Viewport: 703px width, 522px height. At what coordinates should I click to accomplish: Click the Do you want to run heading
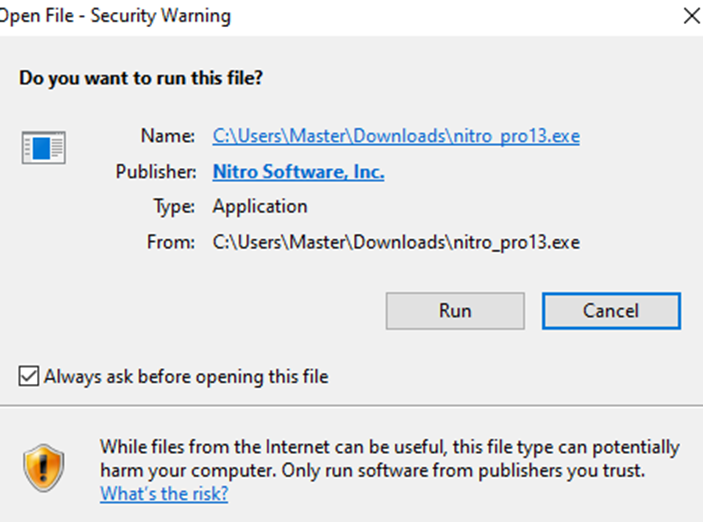click(x=141, y=78)
